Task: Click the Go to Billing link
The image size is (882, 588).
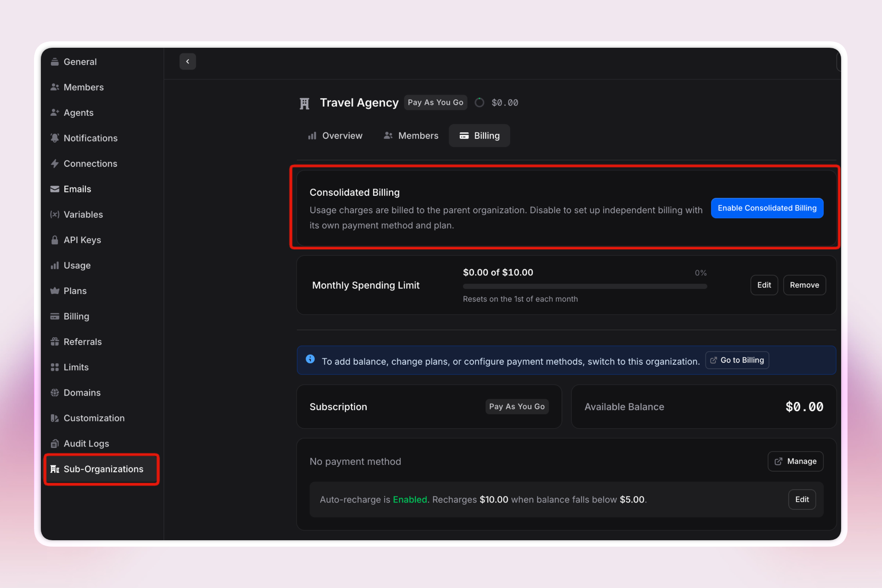Action: pos(737,360)
